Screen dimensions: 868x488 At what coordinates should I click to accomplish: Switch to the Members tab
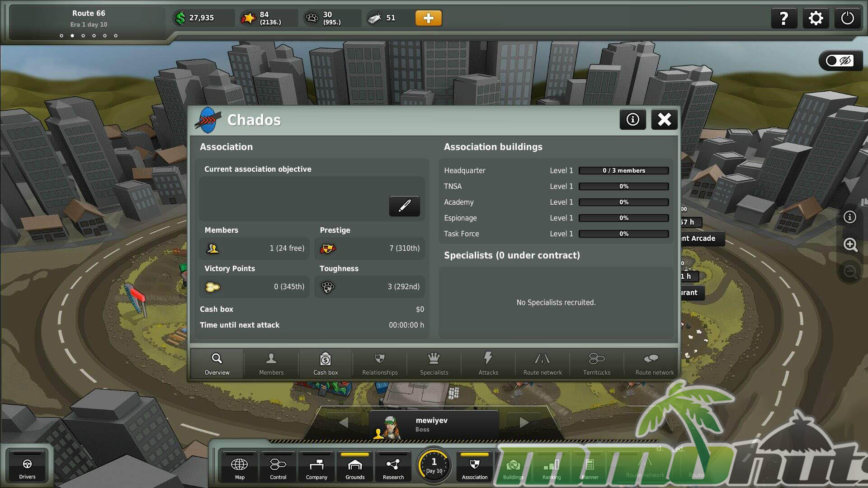click(x=271, y=363)
